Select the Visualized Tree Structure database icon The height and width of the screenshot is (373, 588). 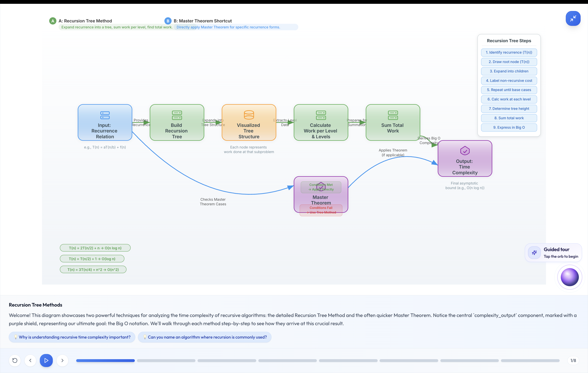249,115
